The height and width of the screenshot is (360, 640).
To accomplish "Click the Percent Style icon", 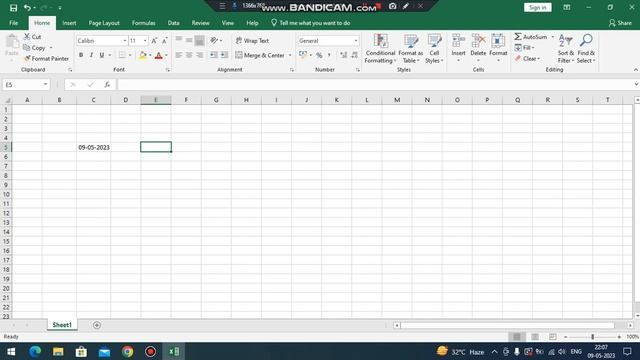I will (x=319, y=55).
